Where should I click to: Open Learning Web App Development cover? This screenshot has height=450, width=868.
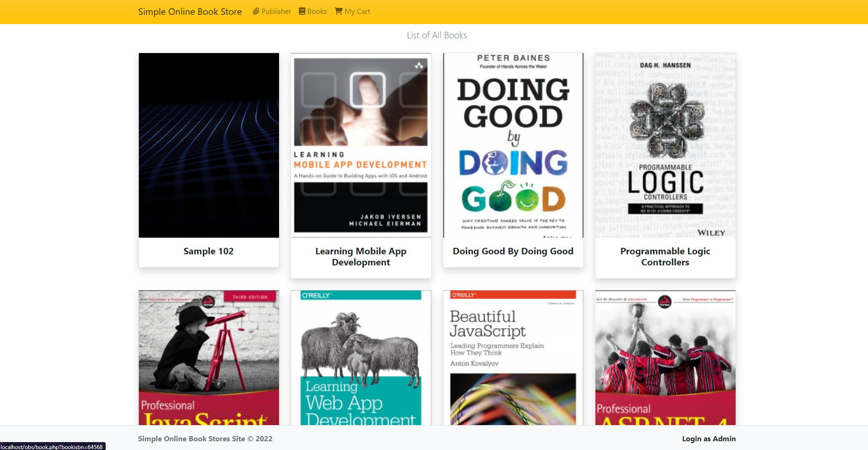[x=361, y=358]
